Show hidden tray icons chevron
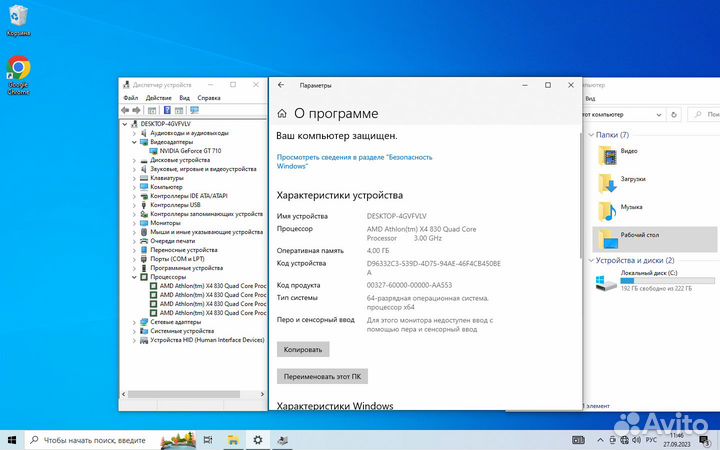 click(600, 440)
